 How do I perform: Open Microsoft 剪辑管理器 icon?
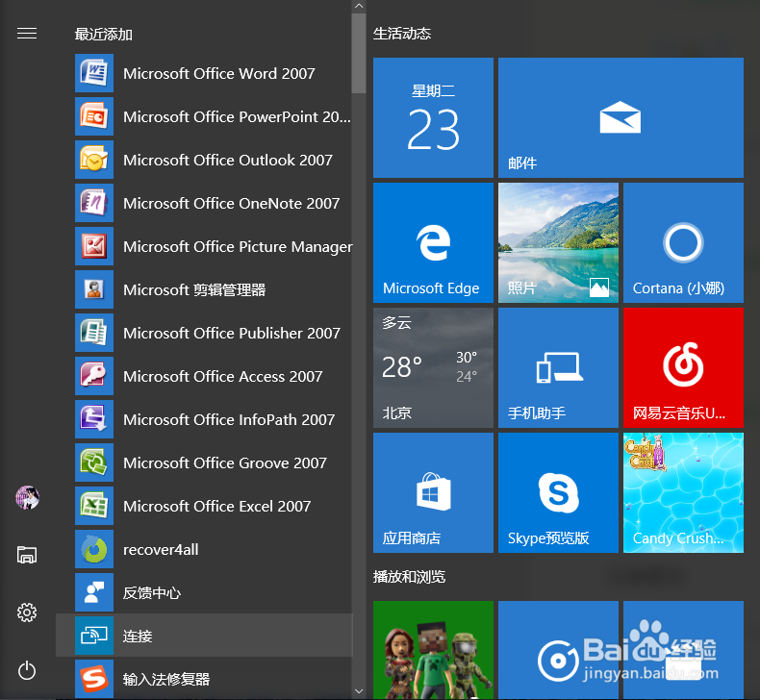coord(94,289)
